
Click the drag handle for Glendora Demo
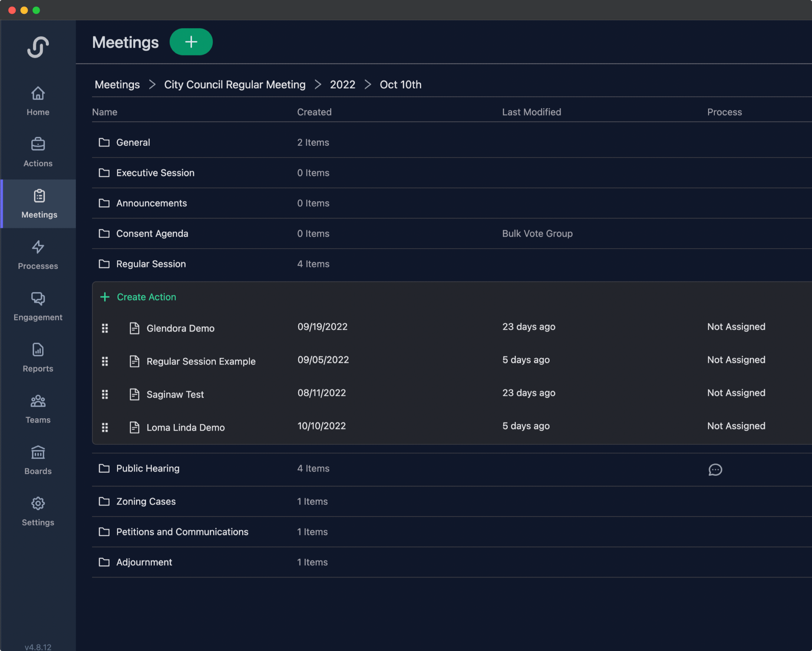tap(105, 328)
